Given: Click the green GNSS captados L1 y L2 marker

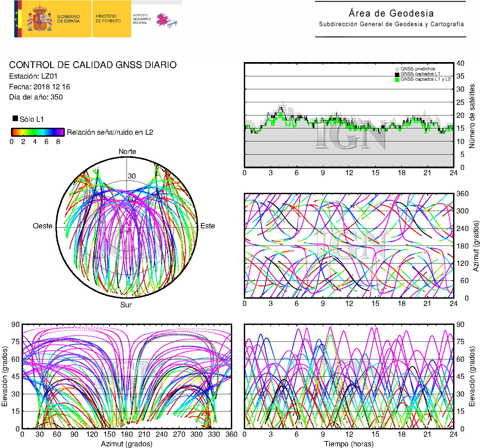Looking at the screenshot, I should [x=397, y=79].
